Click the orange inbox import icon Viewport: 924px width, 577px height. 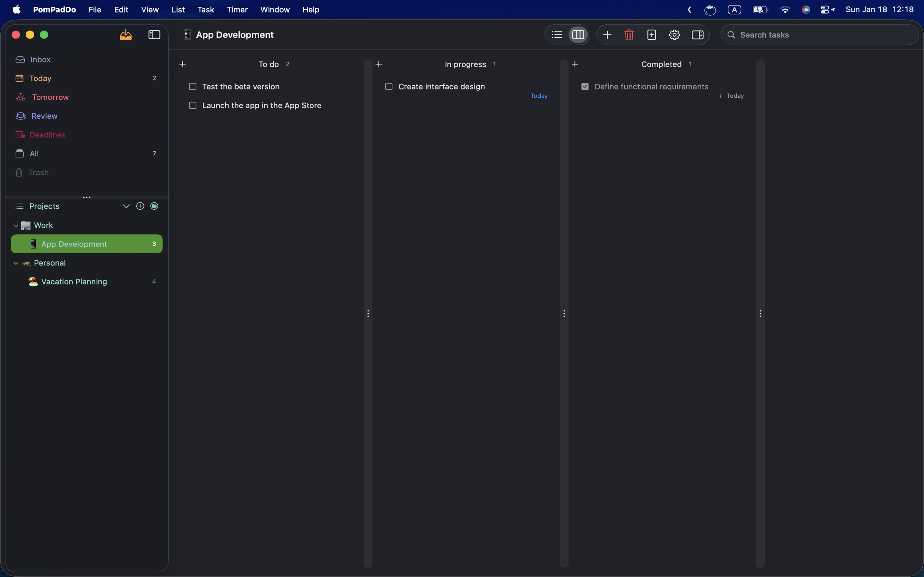pos(126,35)
